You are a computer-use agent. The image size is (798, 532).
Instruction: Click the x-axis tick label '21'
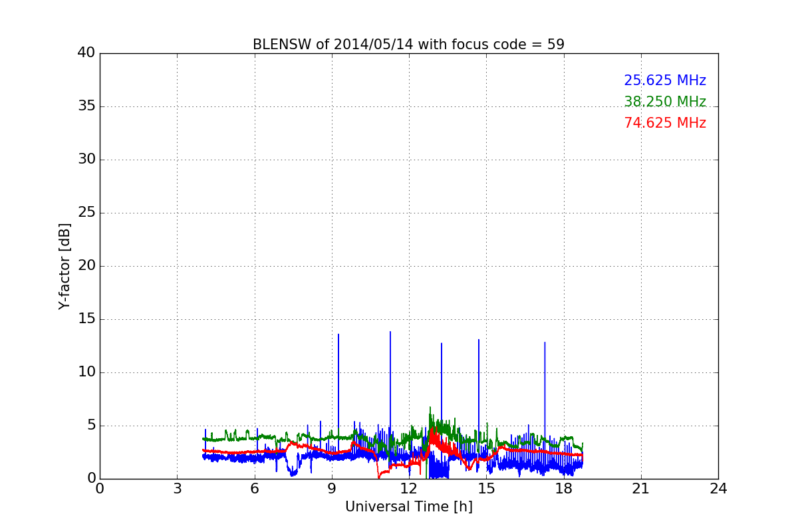click(x=641, y=489)
